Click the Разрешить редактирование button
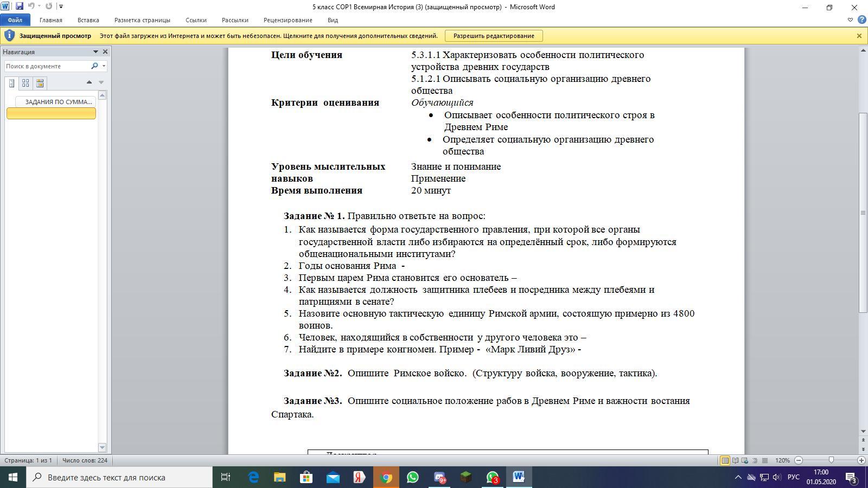 pyautogui.click(x=494, y=36)
